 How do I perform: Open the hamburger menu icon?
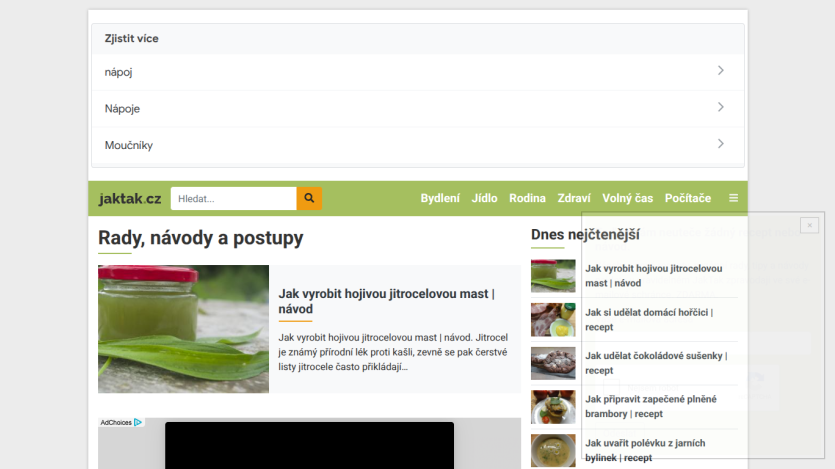pos(733,198)
